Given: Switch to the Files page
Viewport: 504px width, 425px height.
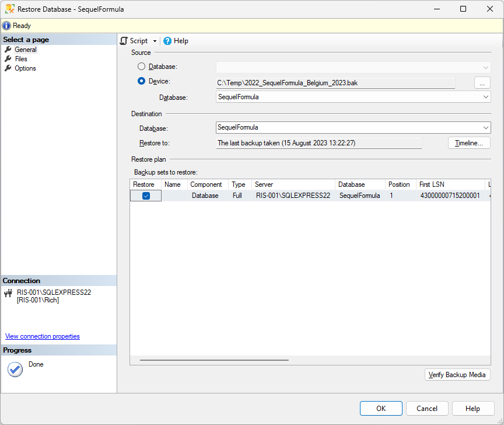Looking at the screenshot, I should tap(21, 59).
